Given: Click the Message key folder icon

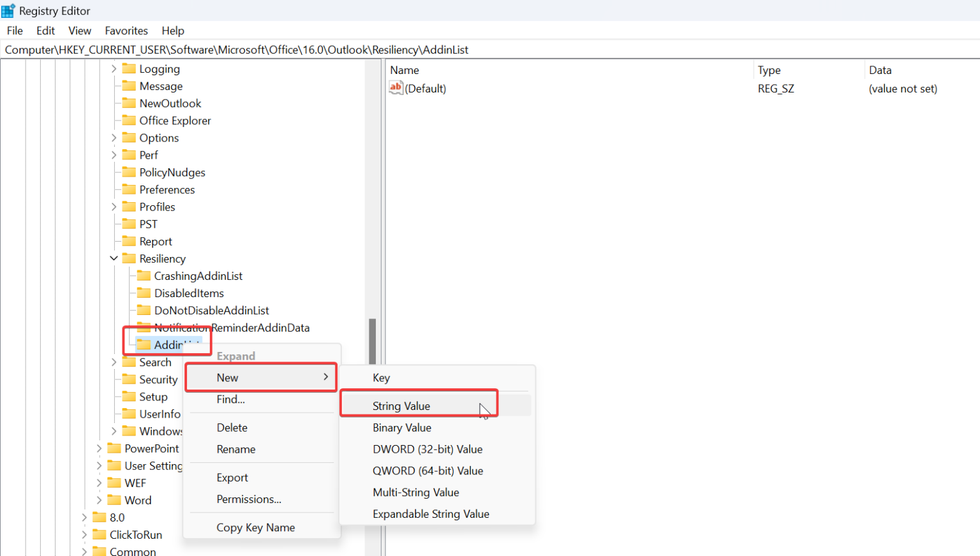Looking at the screenshot, I should click(129, 85).
